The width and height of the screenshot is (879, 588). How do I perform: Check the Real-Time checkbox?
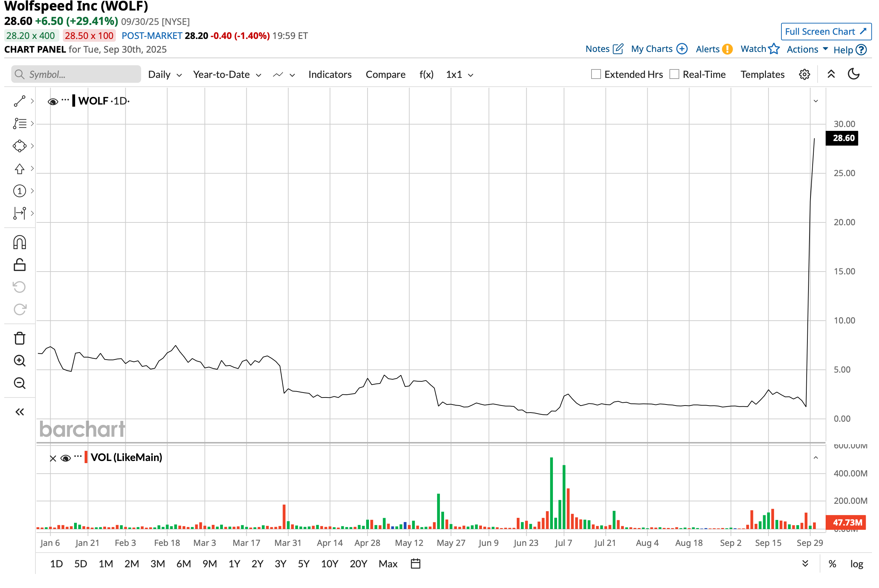click(x=674, y=74)
